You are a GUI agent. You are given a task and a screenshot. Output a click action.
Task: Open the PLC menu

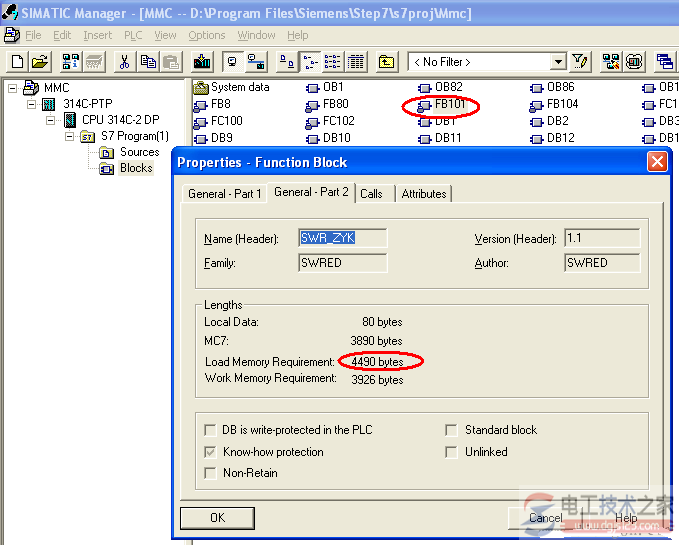click(133, 35)
